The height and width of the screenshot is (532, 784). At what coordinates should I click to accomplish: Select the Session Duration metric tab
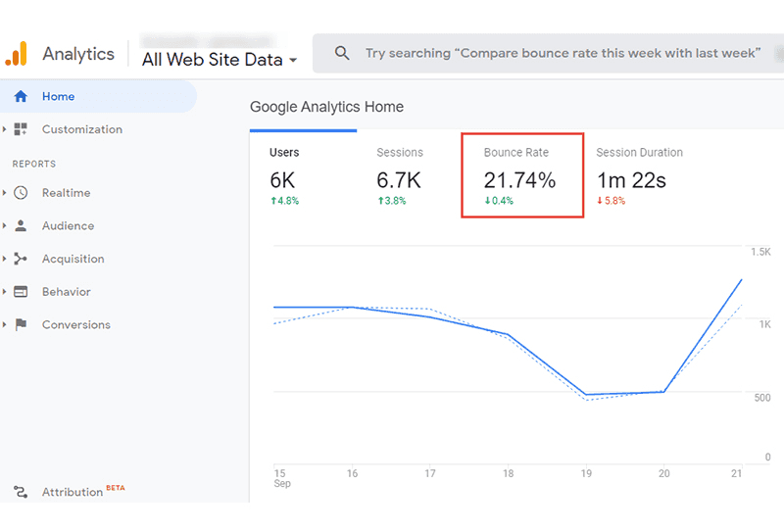click(641, 176)
